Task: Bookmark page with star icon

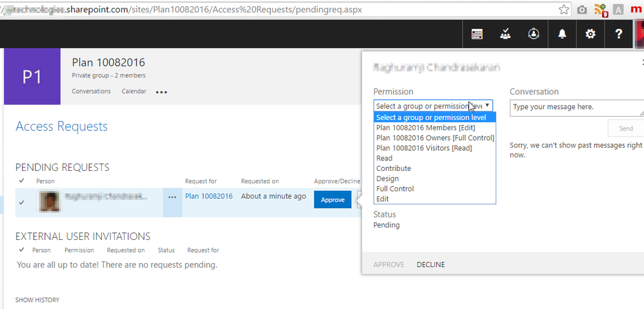Action: (565, 10)
